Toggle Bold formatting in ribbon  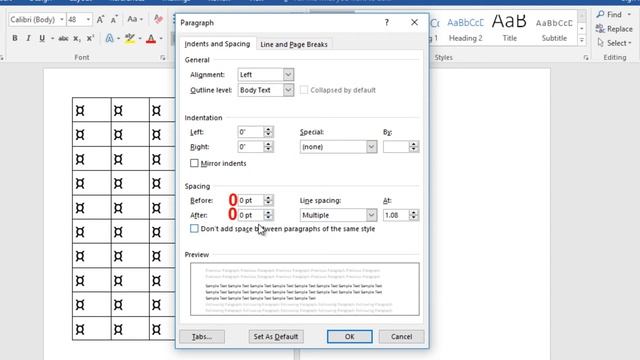coord(15,38)
